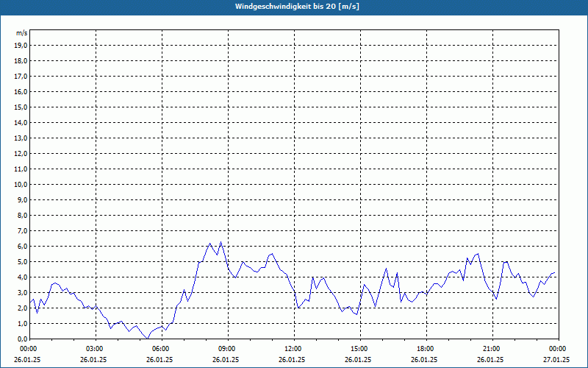Choose the '9,0' y-axis value

[22, 199]
